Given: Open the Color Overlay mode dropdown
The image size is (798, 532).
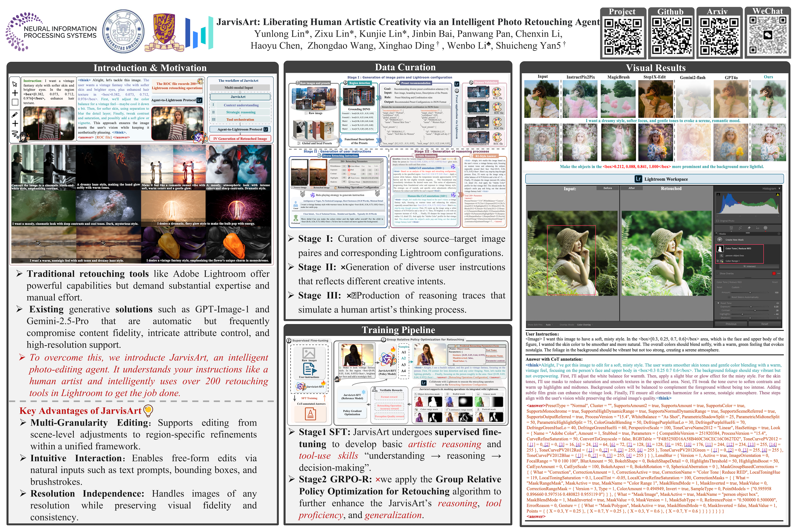Looking at the screenshot, I should tap(585, 325).
